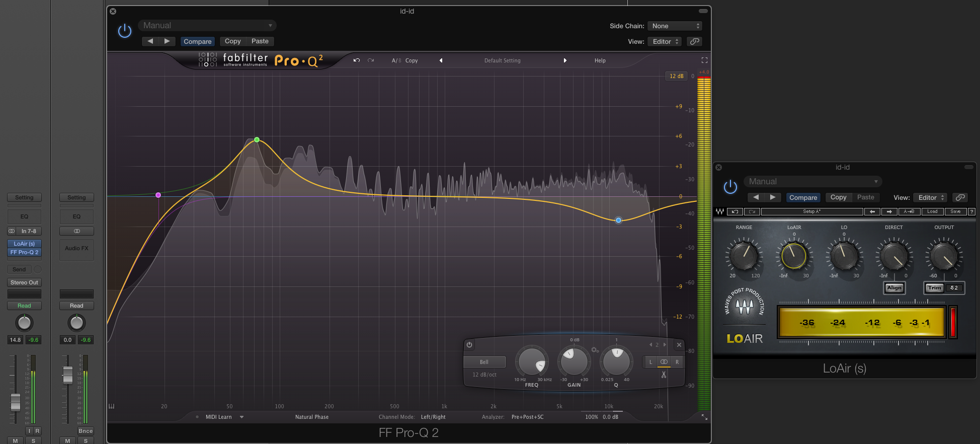Open the 12 dB display range dropdown
980x444 pixels.
677,76
